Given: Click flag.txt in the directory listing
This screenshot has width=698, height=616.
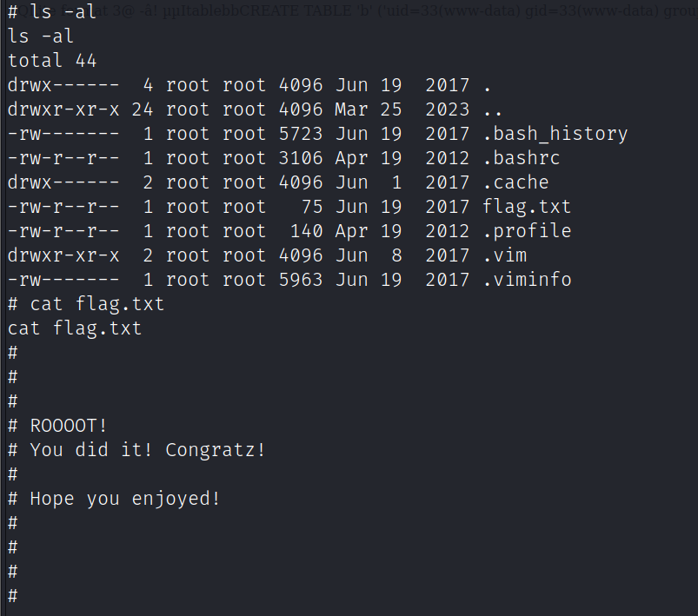Looking at the screenshot, I should 521,207.
